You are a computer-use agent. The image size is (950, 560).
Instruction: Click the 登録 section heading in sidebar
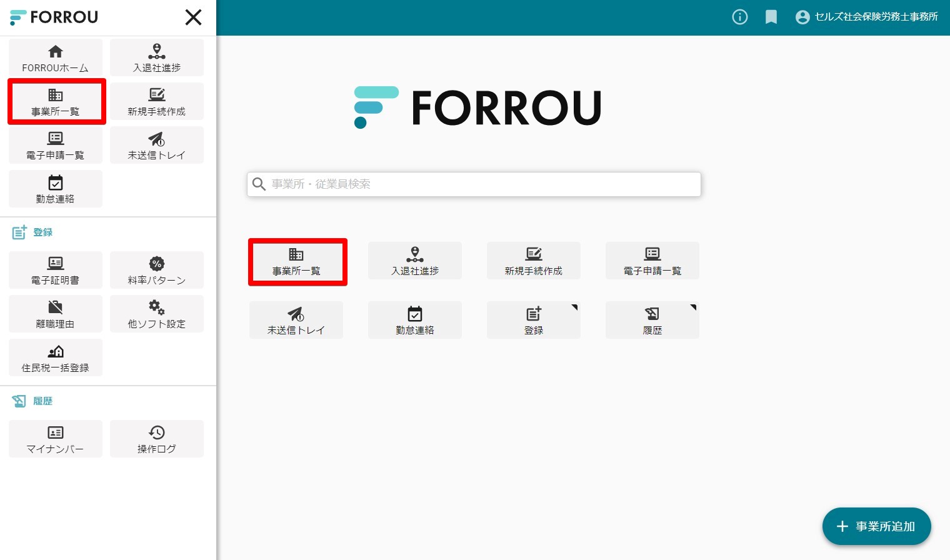tap(32, 232)
